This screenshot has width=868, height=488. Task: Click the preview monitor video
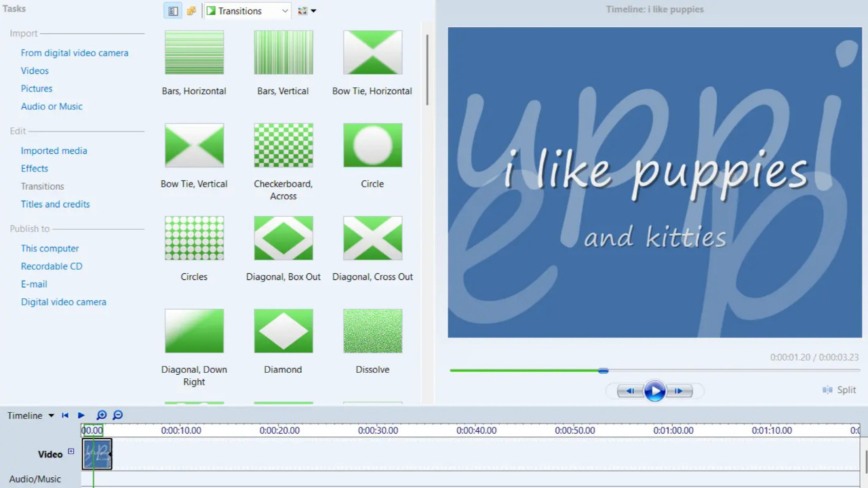[x=654, y=182]
